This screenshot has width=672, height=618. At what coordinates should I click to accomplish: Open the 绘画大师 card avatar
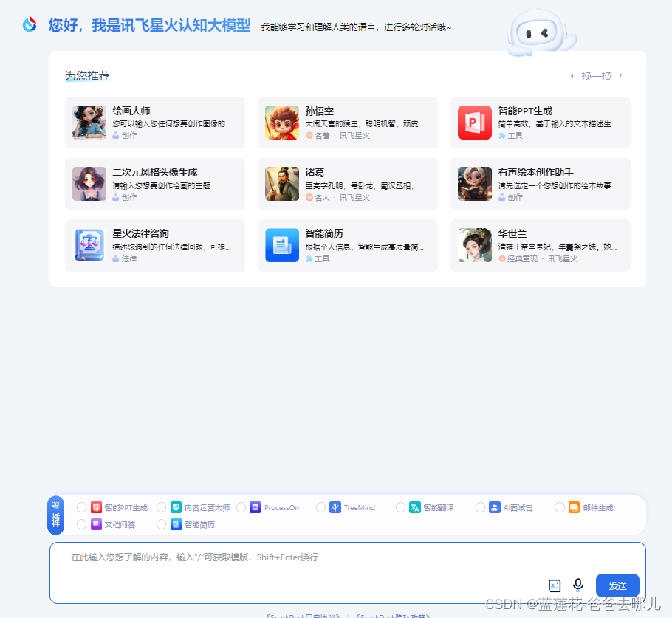pos(89,123)
